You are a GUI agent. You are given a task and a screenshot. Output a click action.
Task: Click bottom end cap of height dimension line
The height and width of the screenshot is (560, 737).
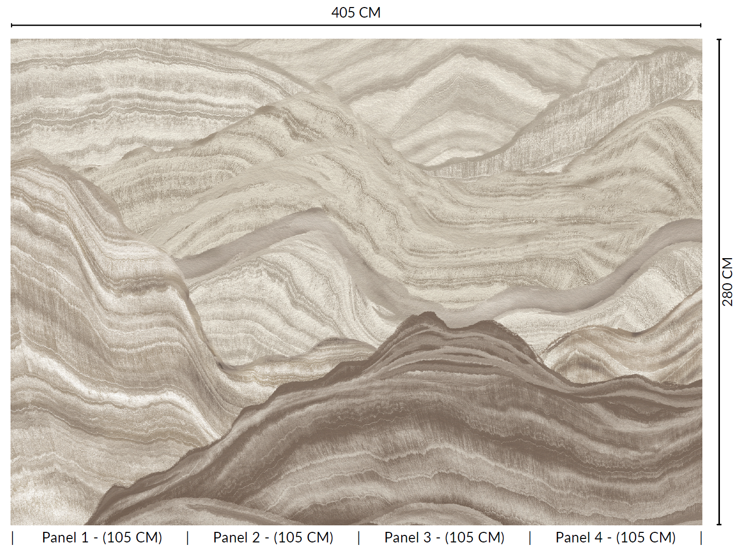(719, 524)
